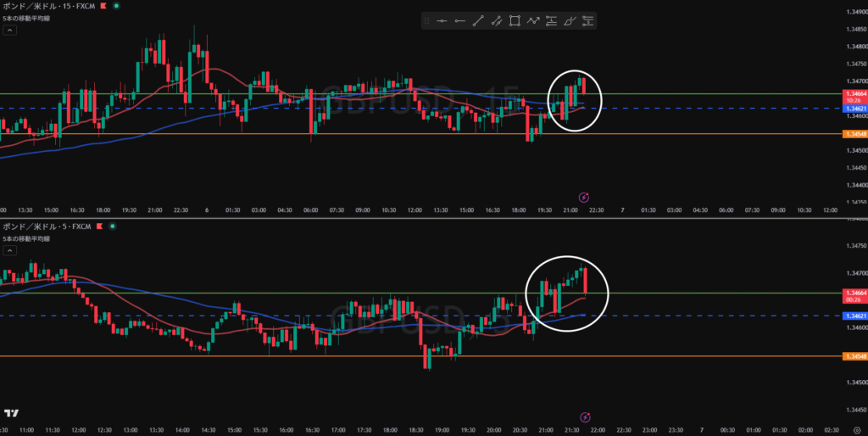Click the lightning event marker on 5-minute chart
Screen dimensions: 868x436
click(x=585, y=416)
